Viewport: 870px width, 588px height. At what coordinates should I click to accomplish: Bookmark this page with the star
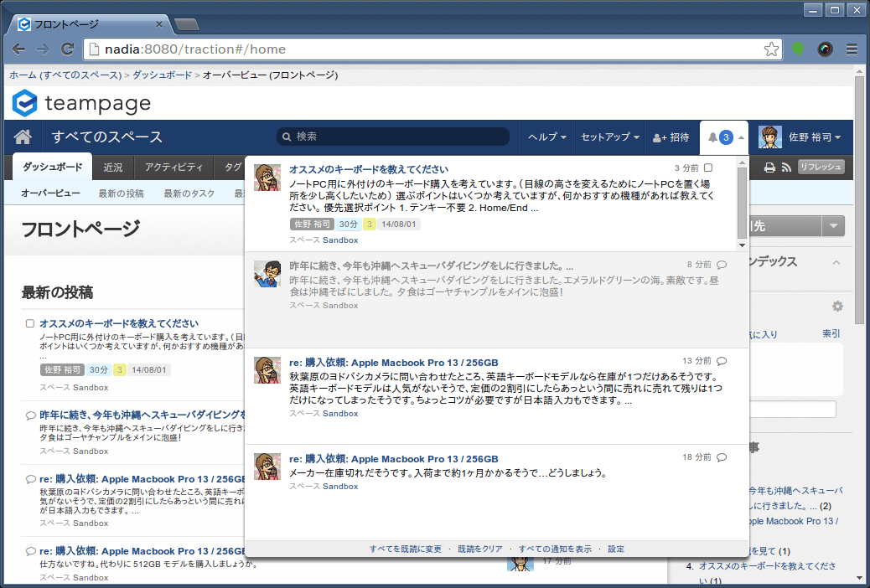coord(771,49)
